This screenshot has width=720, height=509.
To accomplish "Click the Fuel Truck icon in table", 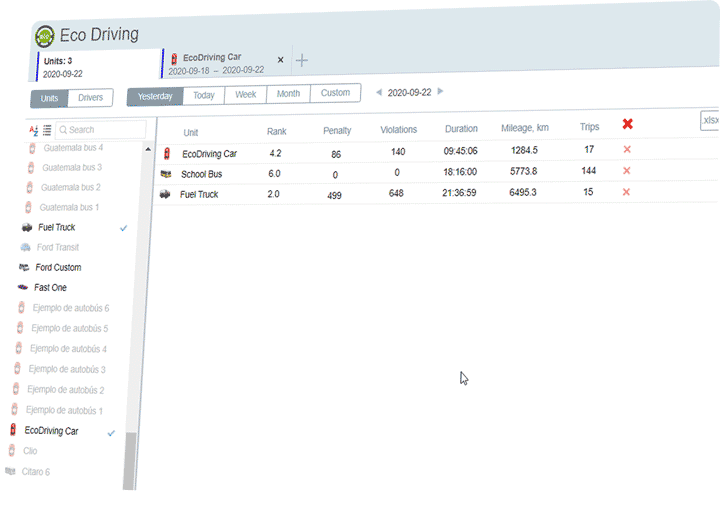I will pyautogui.click(x=165, y=194).
